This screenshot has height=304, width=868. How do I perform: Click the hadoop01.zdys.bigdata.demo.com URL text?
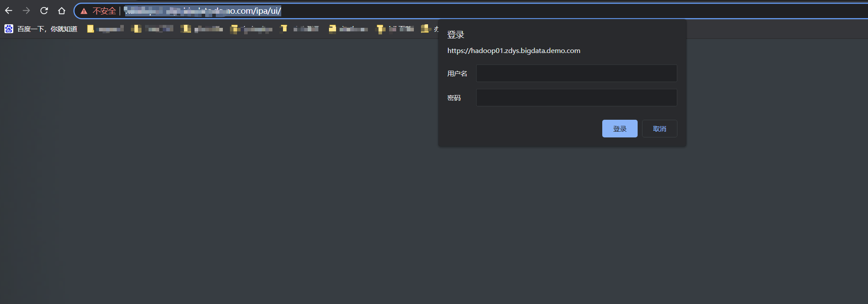pos(514,51)
